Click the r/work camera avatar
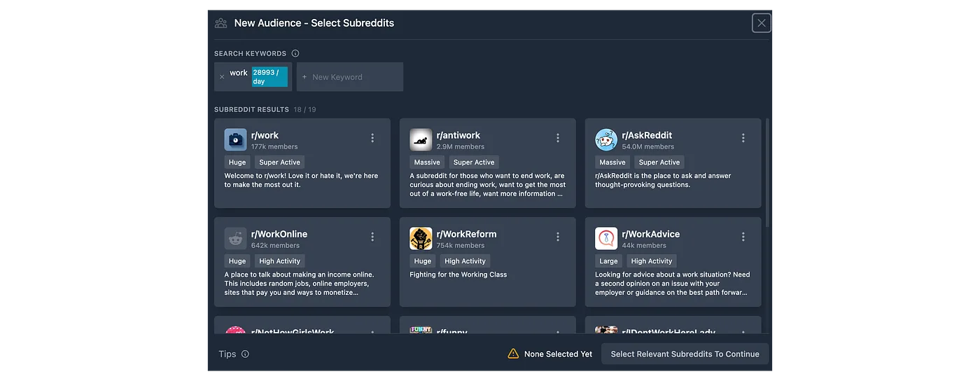The height and width of the screenshot is (381, 980). point(235,139)
